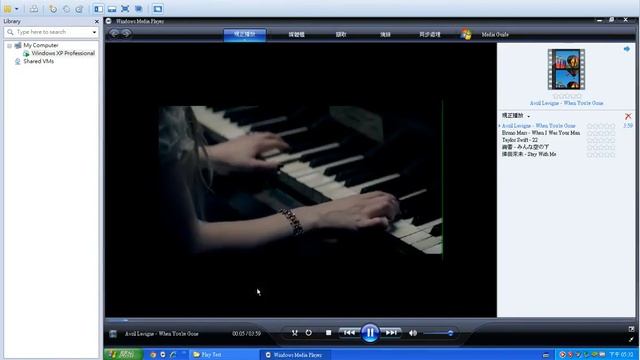
Task: Select Avril Lavigne - When You're Gone in playlist
Action: (x=538, y=126)
